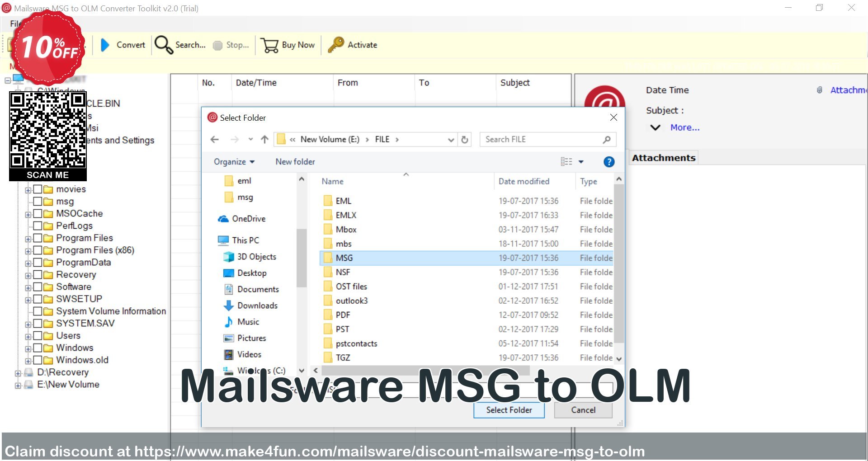The height and width of the screenshot is (461, 868).
Task: Open OneDrive in navigation pane
Action: point(242,219)
